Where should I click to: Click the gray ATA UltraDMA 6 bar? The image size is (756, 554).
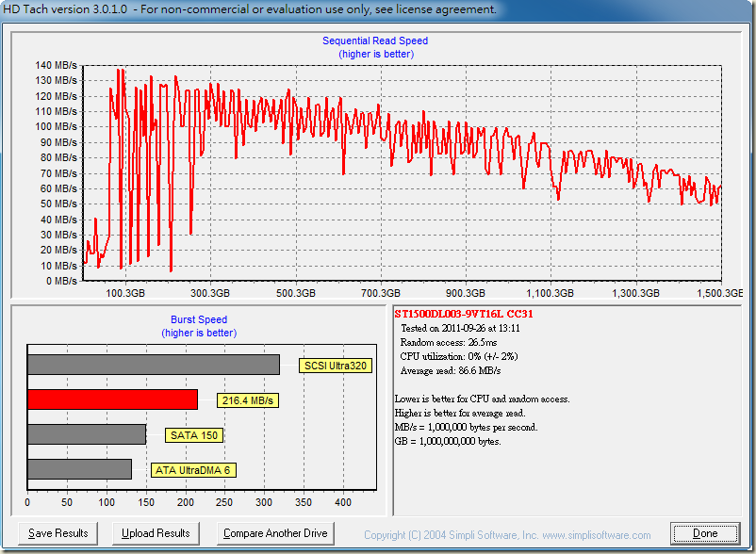coord(79,469)
